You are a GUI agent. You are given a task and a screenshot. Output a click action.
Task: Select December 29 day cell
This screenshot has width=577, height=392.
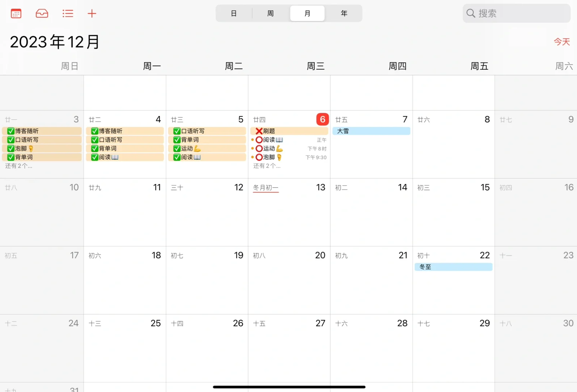coord(453,348)
